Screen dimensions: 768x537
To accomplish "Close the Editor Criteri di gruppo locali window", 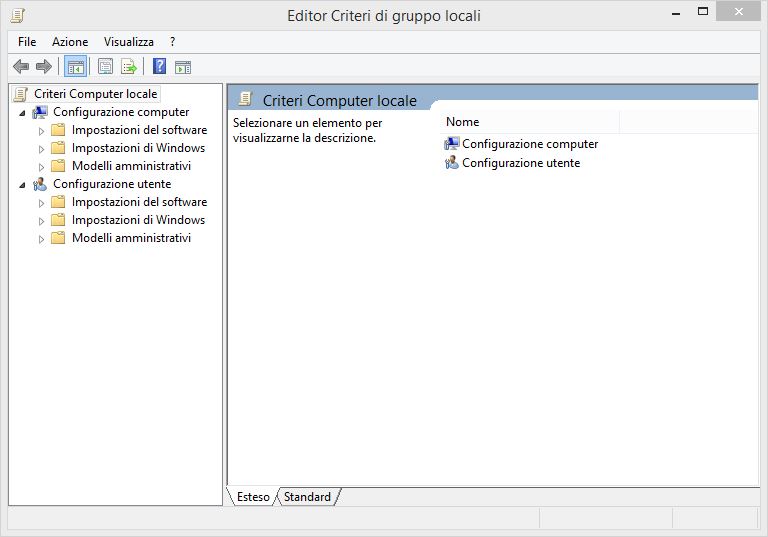I will click(739, 12).
